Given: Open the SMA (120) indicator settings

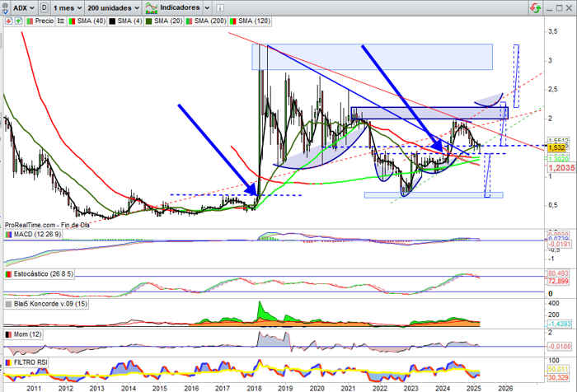Looking at the screenshot, I should tap(254, 21).
